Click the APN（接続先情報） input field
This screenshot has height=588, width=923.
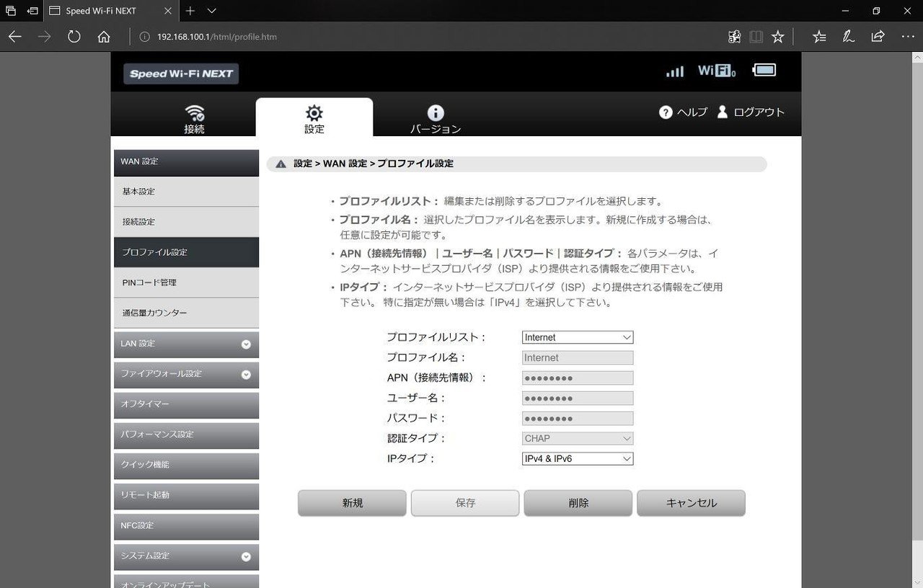point(578,378)
